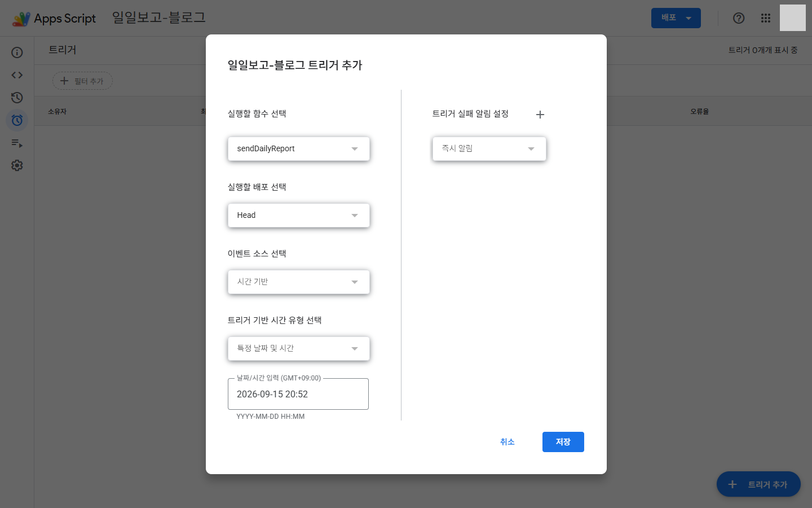
Task: Click the 트리거 추가 floating button
Action: click(758, 484)
